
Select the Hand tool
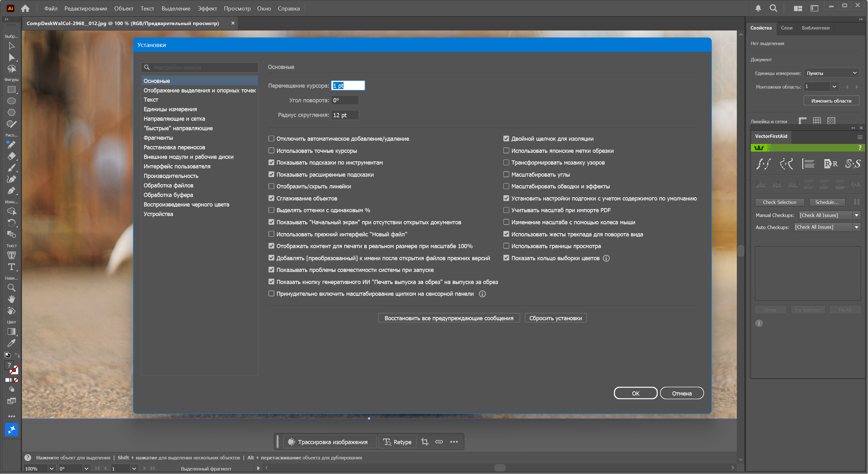pyautogui.click(x=11, y=299)
